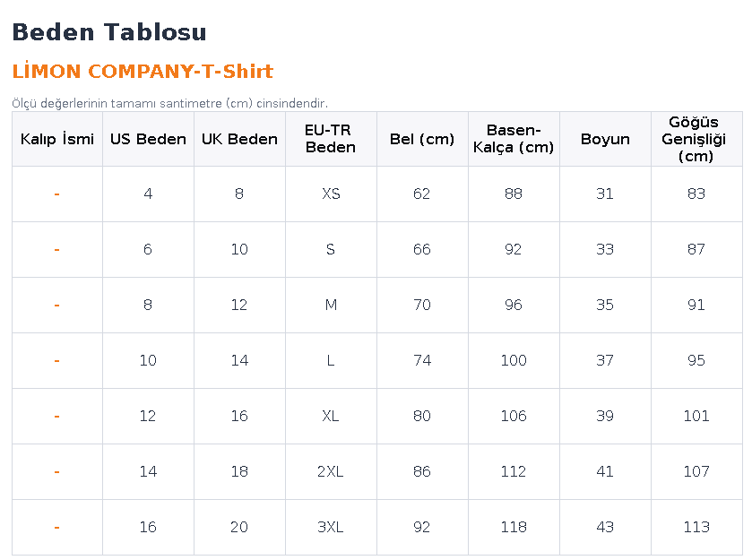Screen dimensions: 752x560
Task: Click the LİMON COMPANY-T-Shirt title
Action: [143, 71]
